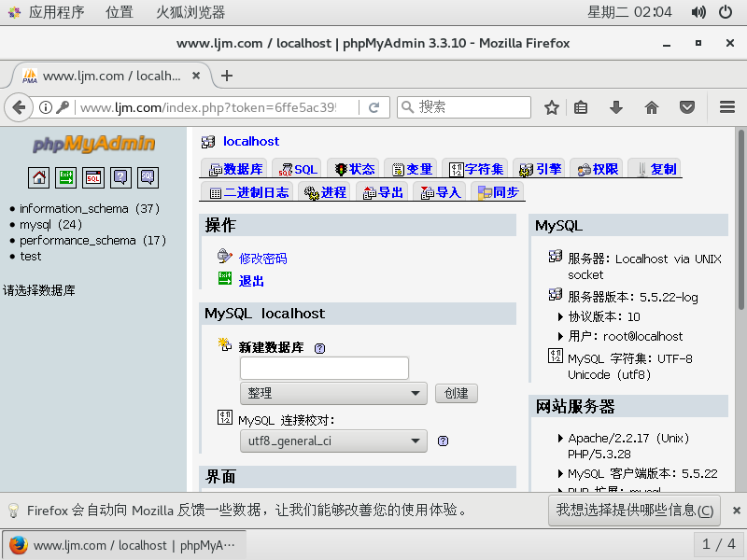Dismiss the Firefox data notification bar
The width and height of the screenshot is (747, 560).
click(736, 511)
